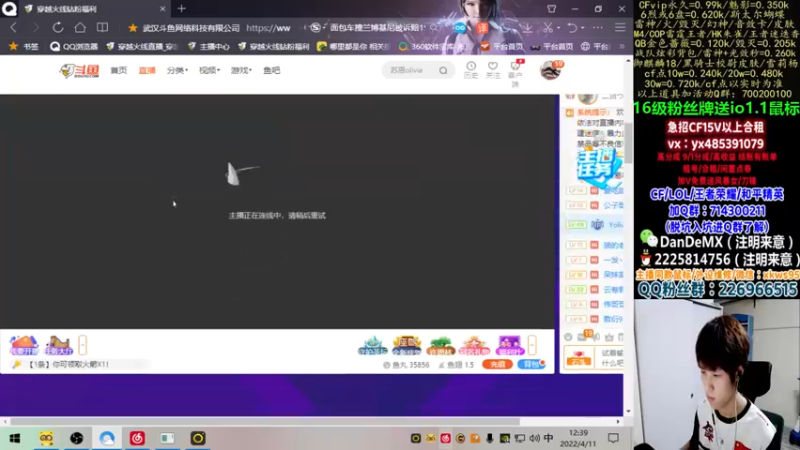Click the gold star bookmark icon in address bar
This screenshot has height=450, width=800.
pyautogui.click(x=133, y=28)
